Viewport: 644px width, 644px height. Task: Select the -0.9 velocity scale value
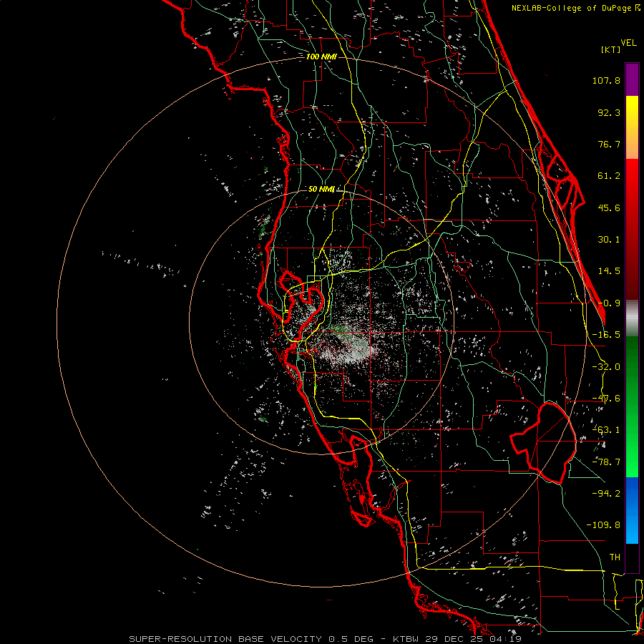(x=609, y=303)
